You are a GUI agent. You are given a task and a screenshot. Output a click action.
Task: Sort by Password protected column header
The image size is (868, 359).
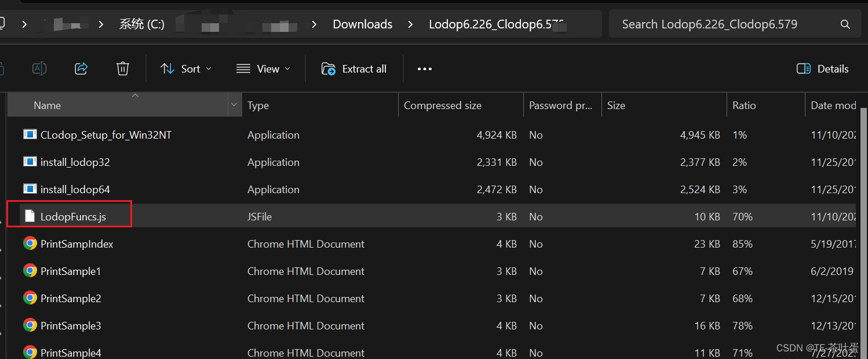tap(562, 106)
